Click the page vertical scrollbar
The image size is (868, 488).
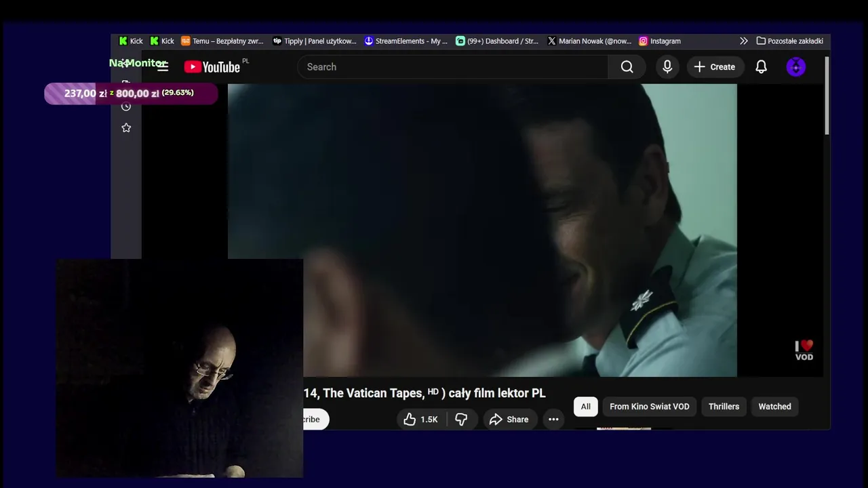[x=827, y=96]
